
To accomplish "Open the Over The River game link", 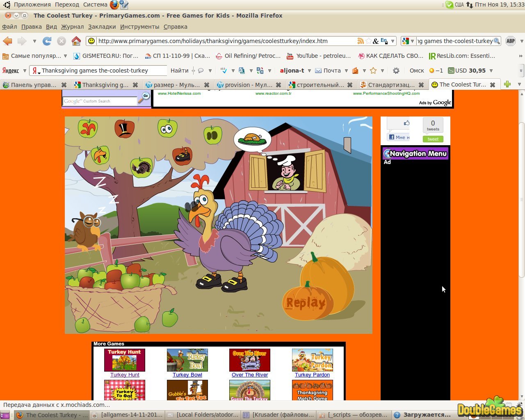I will (250, 374).
